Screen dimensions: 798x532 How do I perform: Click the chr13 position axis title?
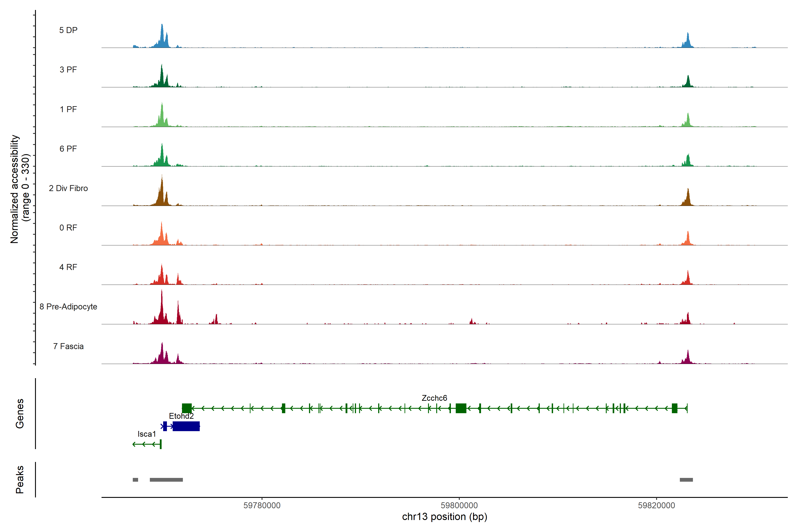(x=444, y=517)
